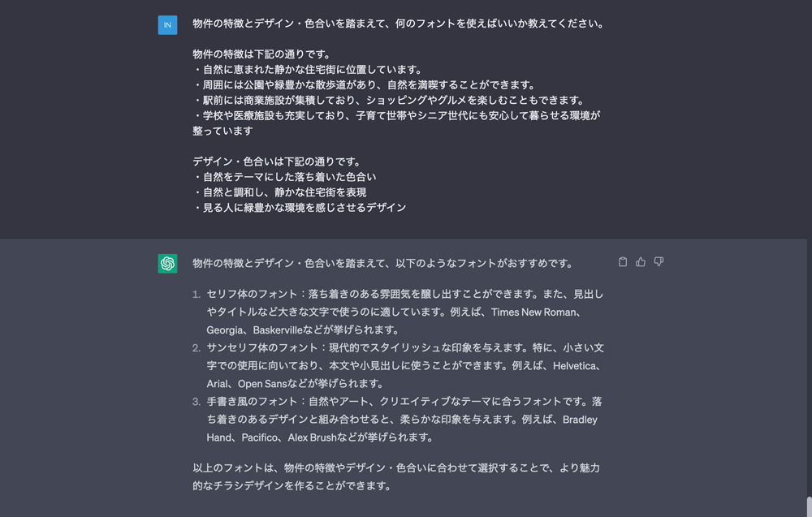The width and height of the screenshot is (812, 517).
Task: Click the user's first line asking about fonts
Action: click(x=399, y=24)
